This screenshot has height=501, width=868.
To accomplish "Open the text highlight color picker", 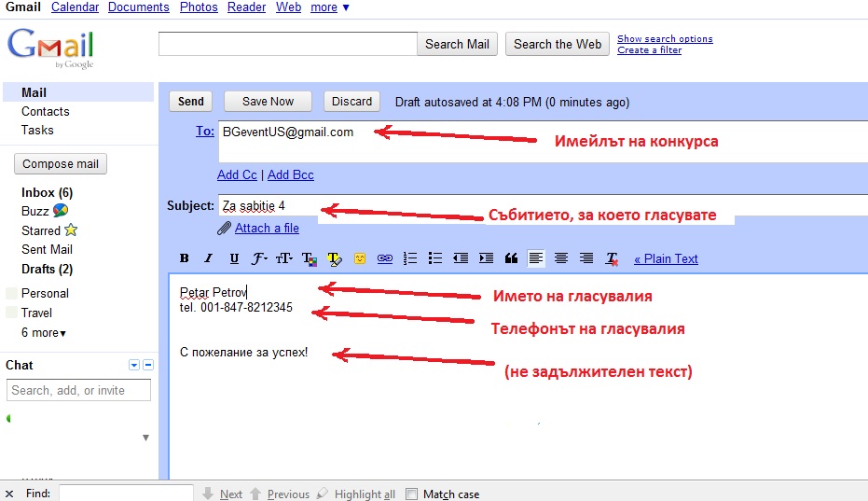I will 334,258.
